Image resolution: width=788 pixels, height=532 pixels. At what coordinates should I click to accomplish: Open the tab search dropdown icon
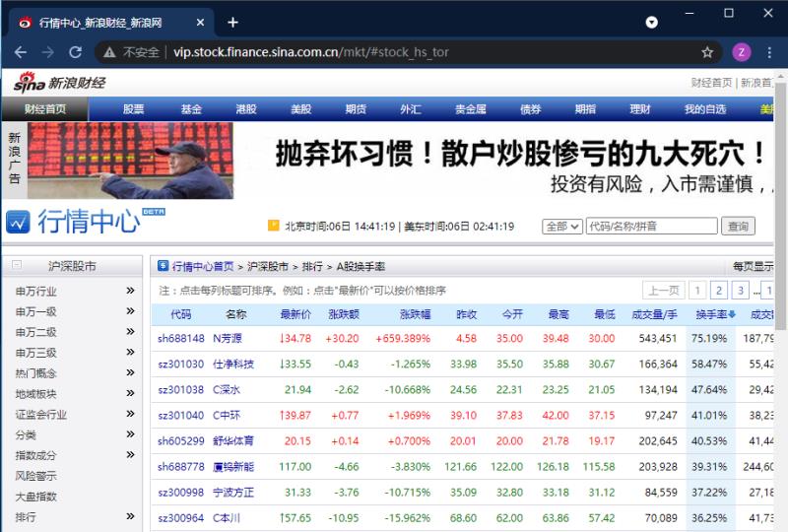tap(651, 22)
